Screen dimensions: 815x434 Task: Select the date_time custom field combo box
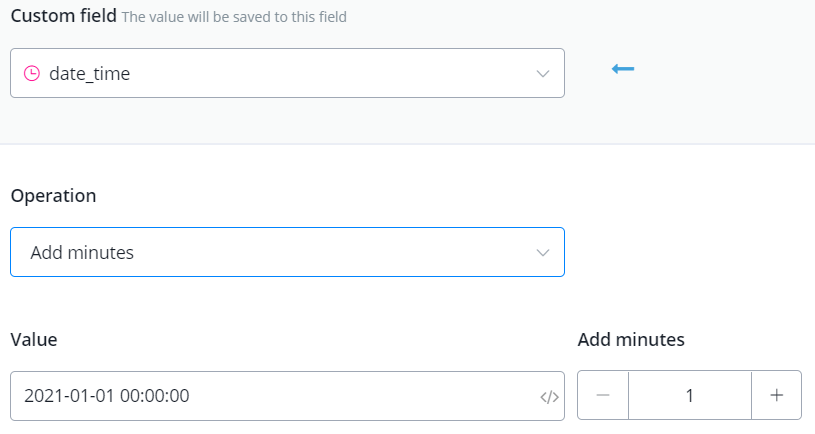point(287,74)
